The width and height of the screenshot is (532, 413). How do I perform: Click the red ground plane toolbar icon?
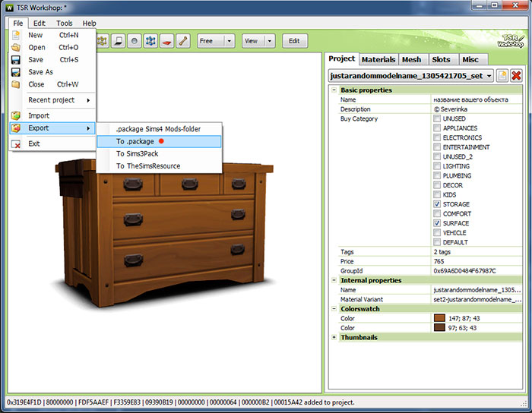click(x=167, y=41)
